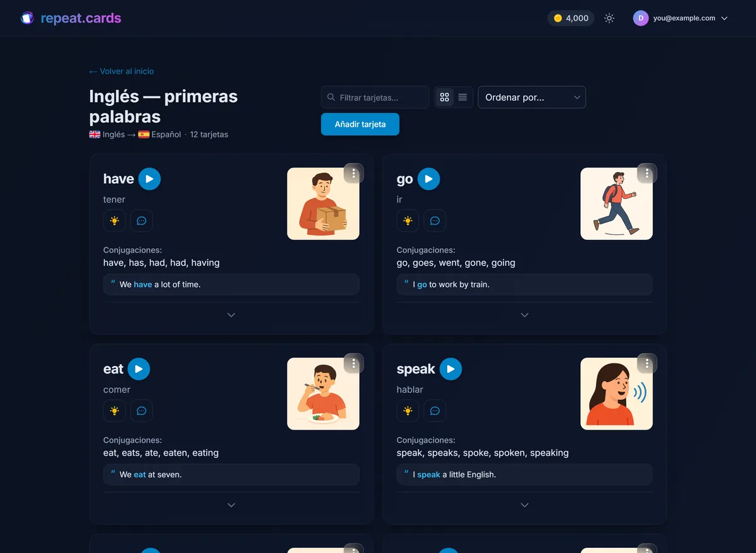Play pronunciation audio for 'eat'
The image size is (756, 553).
tap(139, 369)
